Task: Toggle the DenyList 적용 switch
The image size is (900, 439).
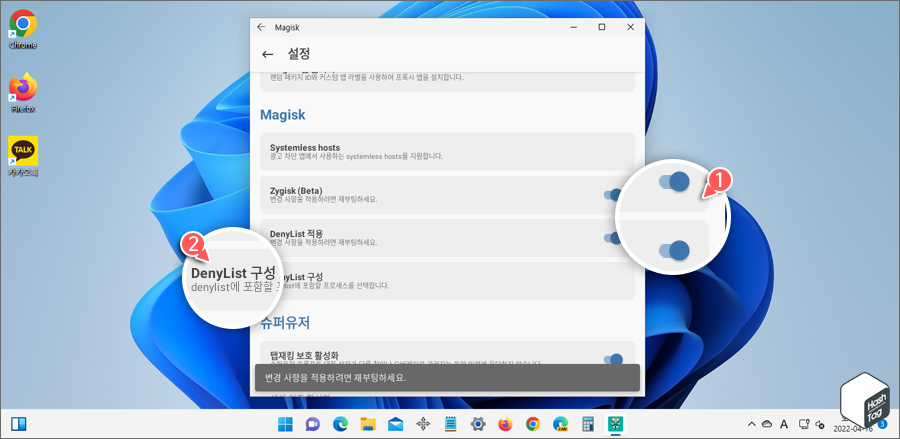Action: click(613, 238)
